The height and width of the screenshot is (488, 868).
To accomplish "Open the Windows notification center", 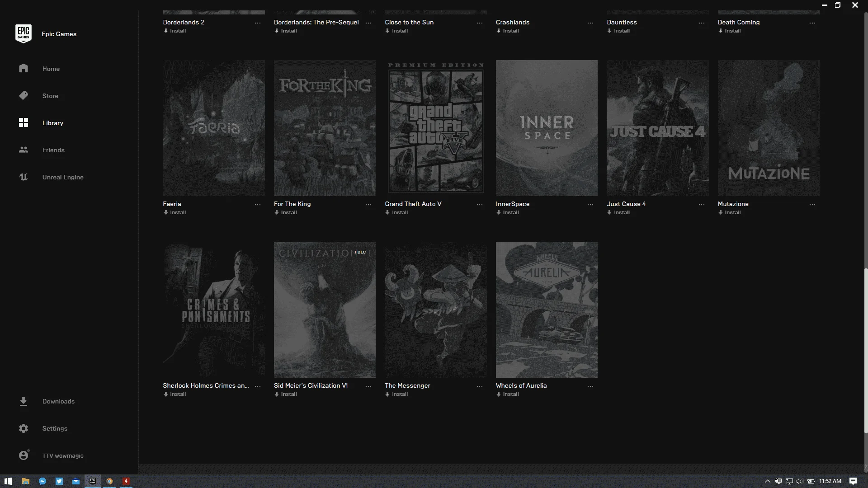I will click(x=853, y=481).
